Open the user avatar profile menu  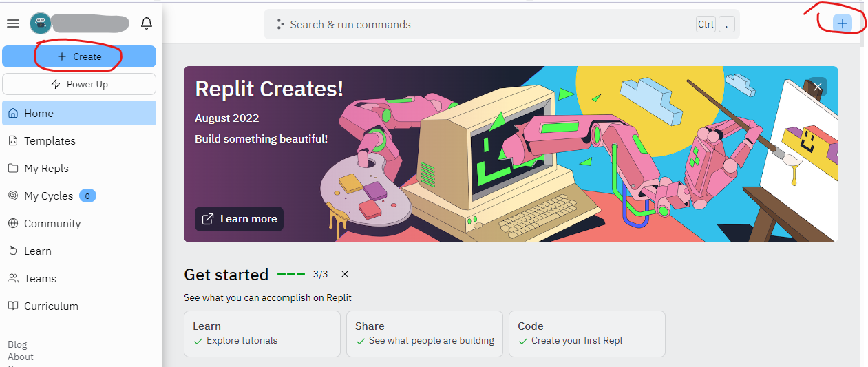click(40, 23)
